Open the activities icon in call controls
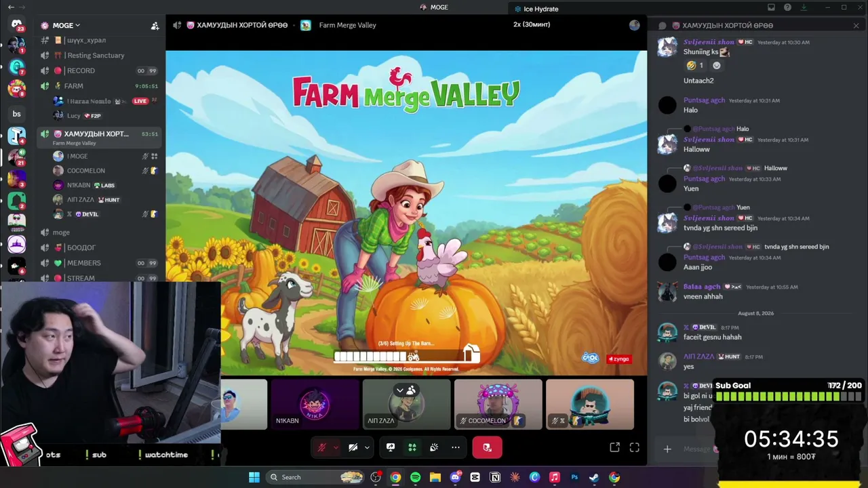Screen dimensions: 868x488 coord(412,447)
